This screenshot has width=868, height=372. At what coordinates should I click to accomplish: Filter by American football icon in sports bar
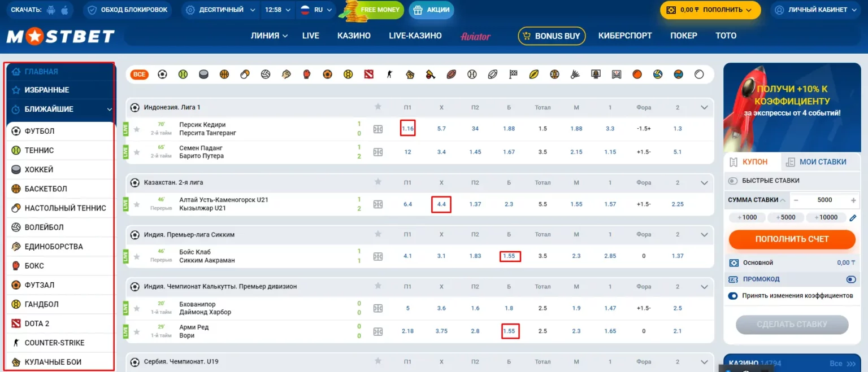coord(451,74)
